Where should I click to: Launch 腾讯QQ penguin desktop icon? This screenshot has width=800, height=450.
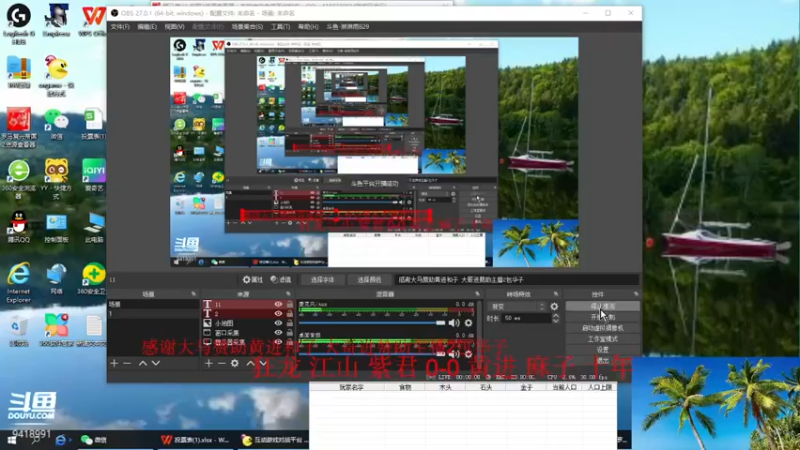tap(19, 226)
